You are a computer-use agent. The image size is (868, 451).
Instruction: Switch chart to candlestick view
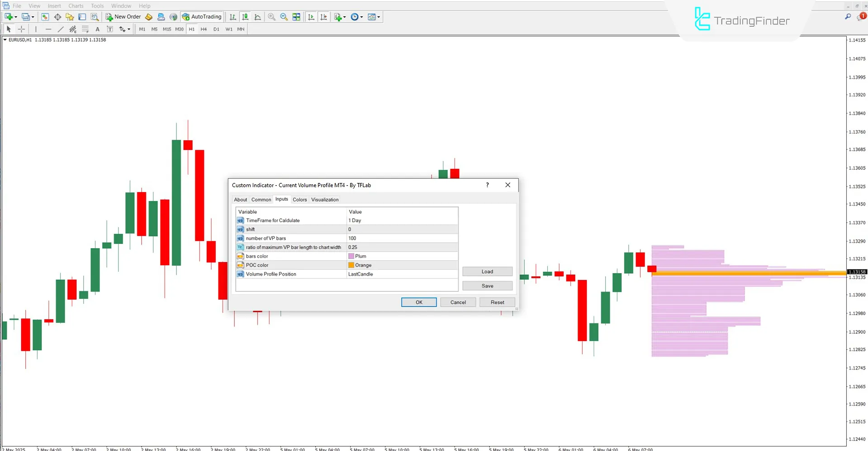point(245,17)
